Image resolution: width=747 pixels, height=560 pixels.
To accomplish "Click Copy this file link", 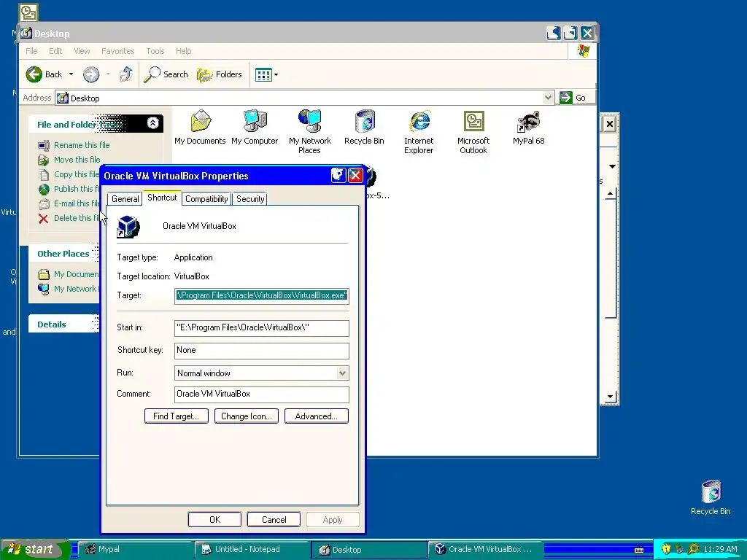I will click(76, 174).
